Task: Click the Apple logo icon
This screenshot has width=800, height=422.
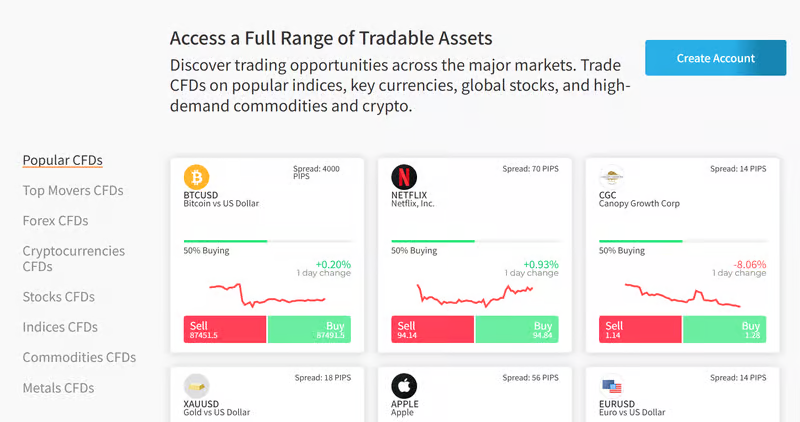Action: 404,386
